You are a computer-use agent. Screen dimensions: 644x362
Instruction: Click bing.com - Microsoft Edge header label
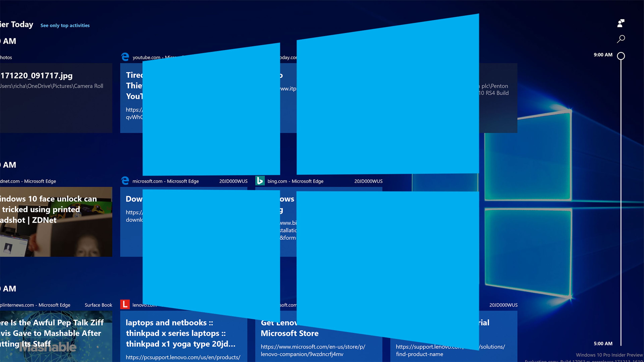pos(295,181)
